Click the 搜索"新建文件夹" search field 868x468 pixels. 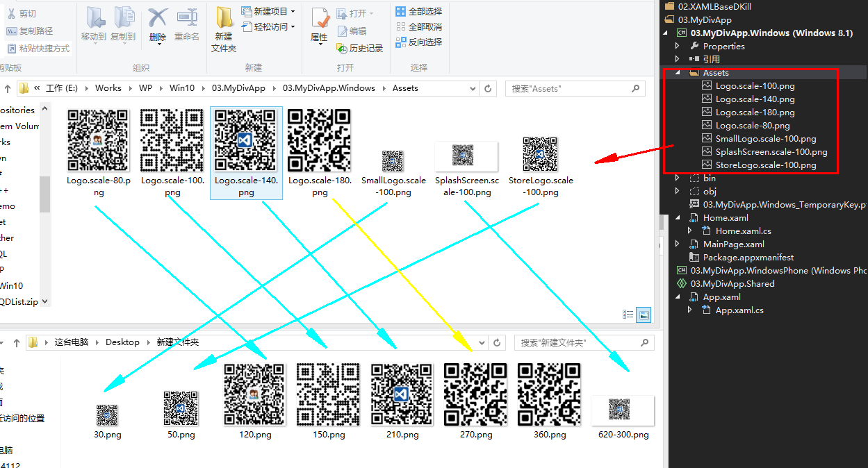click(584, 342)
